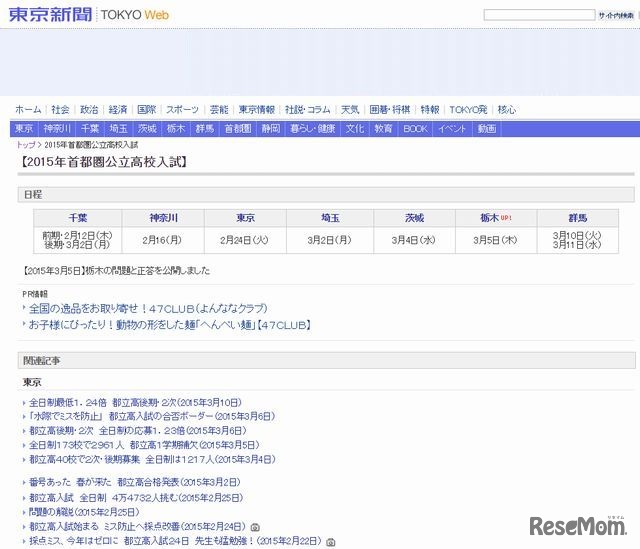Click 群馬 header in schedule table
This screenshot has width=640, height=549.
coord(578,218)
